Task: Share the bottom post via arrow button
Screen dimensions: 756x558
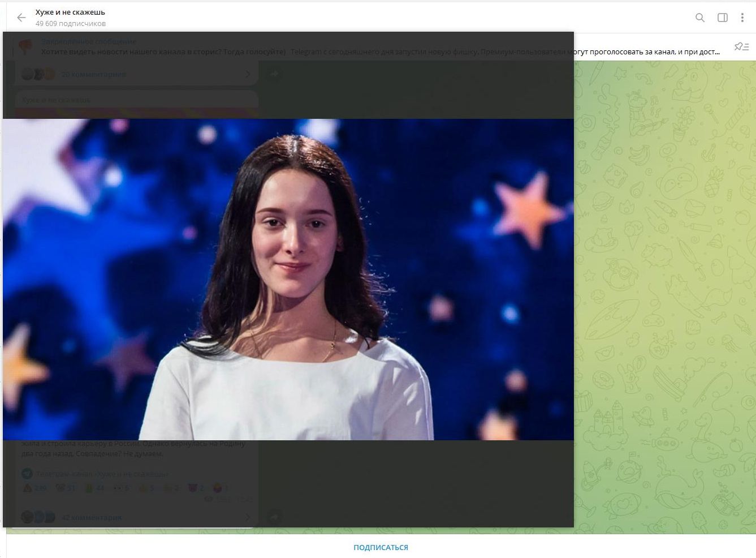Action: (x=274, y=517)
